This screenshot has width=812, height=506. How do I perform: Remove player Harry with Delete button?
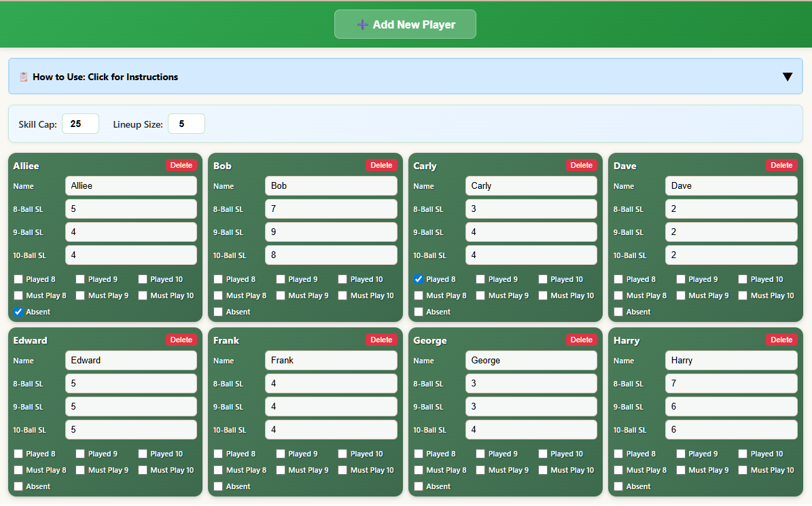(781, 340)
